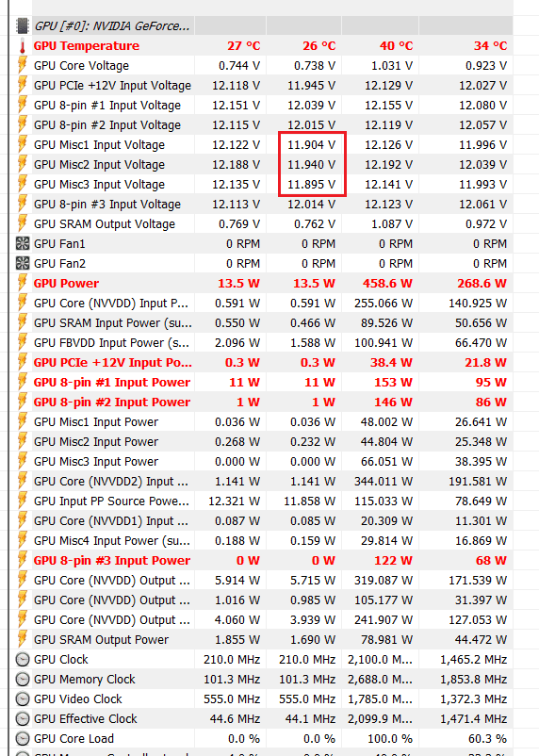Click the 153 W 8-pin #1 maximum power
This screenshot has width=539, height=756.
click(393, 382)
